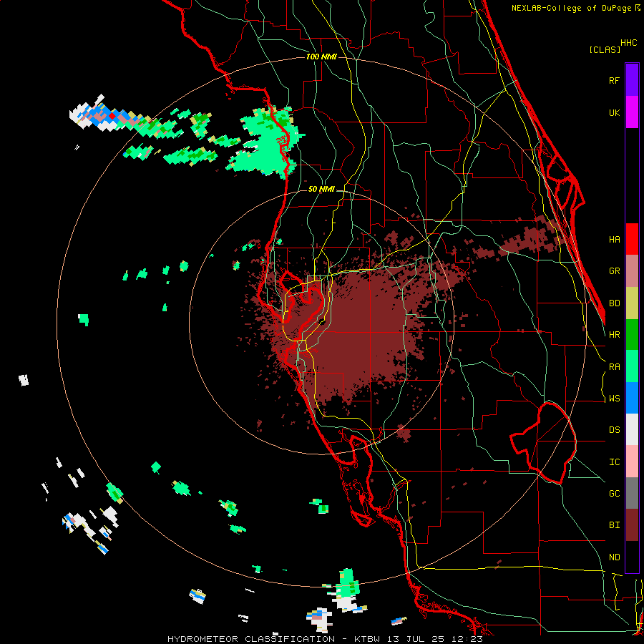Click the RA light green legend swatch

632,366
